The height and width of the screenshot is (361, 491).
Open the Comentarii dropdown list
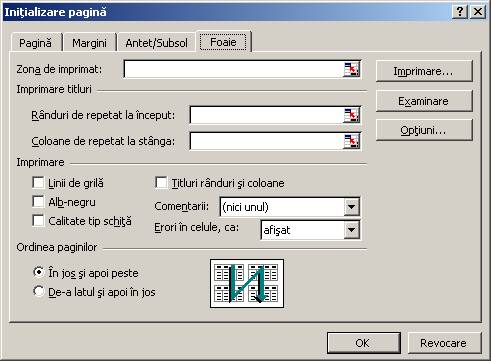tap(351, 207)
